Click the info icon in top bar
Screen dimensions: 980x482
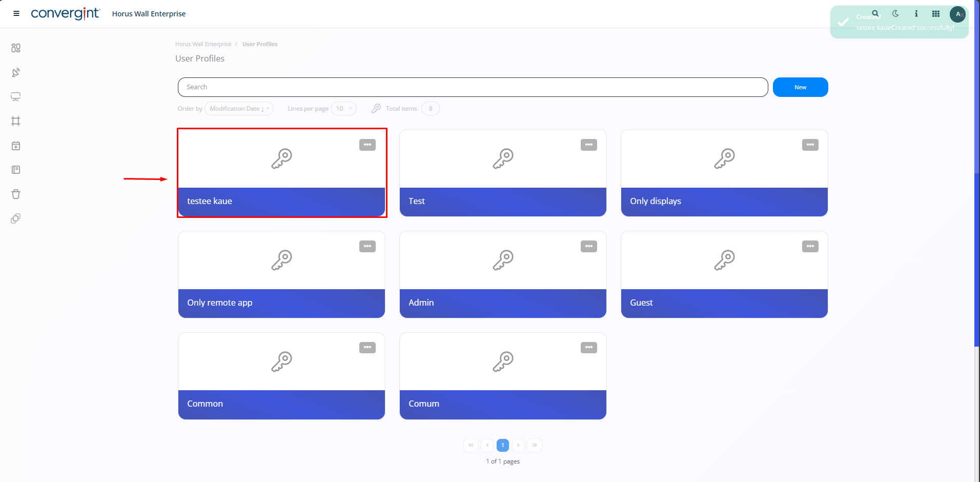tap(916, 14)
